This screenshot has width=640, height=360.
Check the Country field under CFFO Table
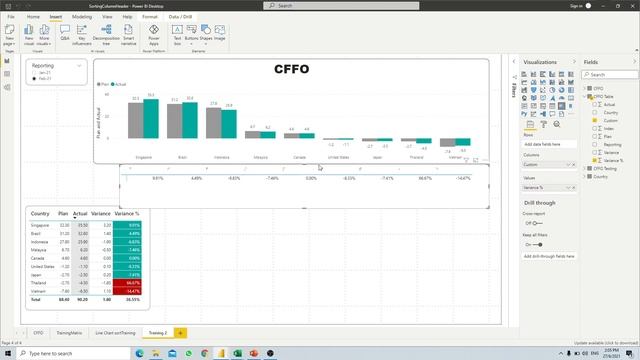tap(595, 112)
